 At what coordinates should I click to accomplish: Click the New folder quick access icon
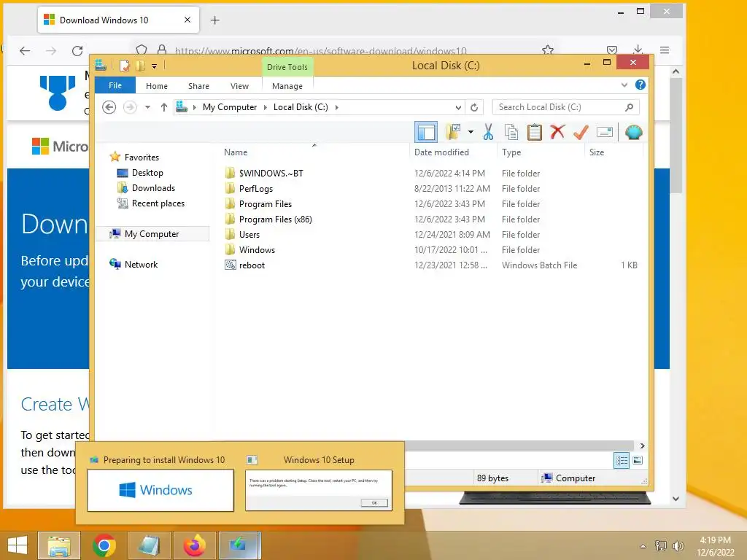(140, 66)
